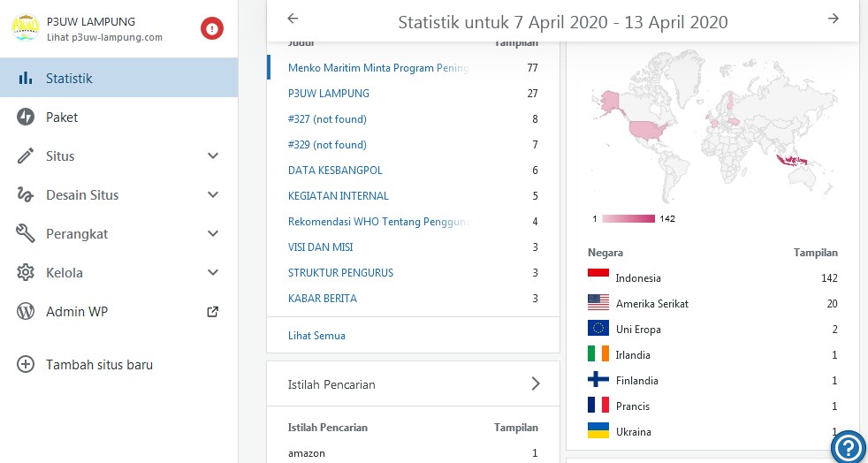Open #329 (not found) entry
Screen dimensions: 868x463
point(327,144)
